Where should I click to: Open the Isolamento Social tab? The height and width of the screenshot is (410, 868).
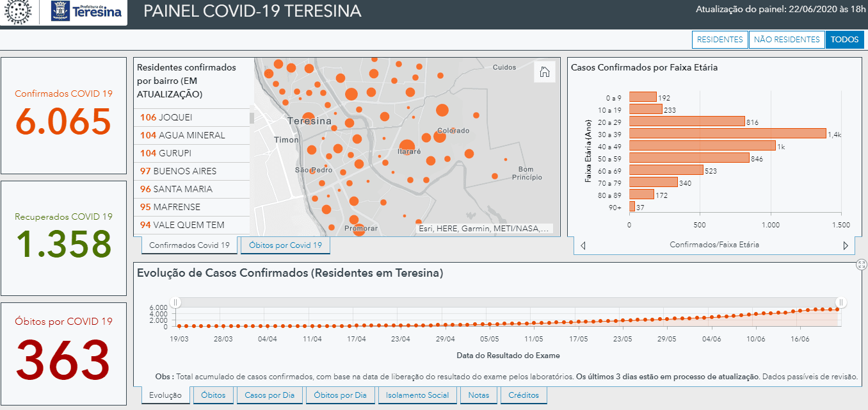click(x=417, y=395)
